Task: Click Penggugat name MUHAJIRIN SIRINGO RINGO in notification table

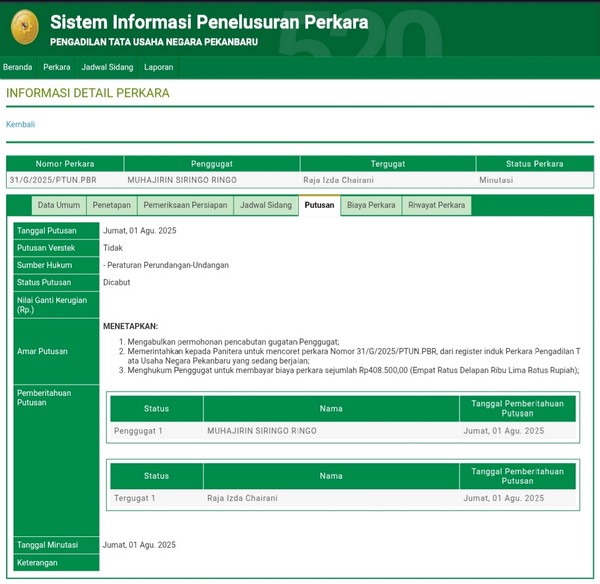Action: [x=261, y=430]
